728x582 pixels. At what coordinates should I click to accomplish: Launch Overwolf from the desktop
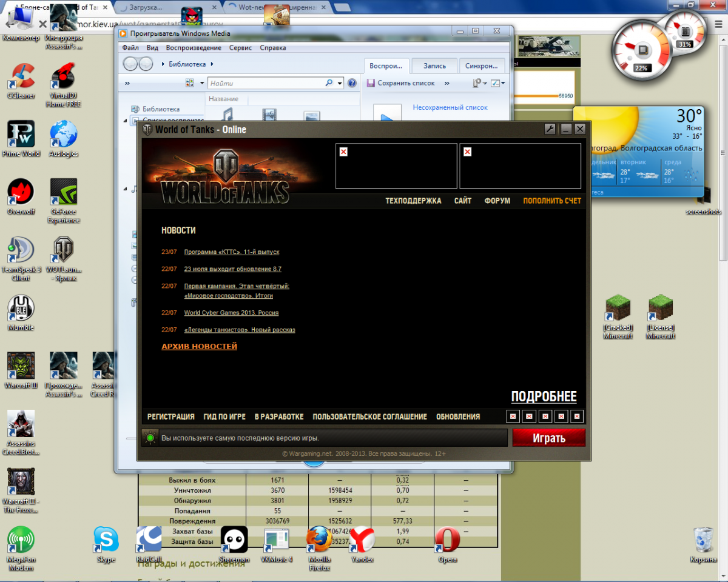[21, 196]
